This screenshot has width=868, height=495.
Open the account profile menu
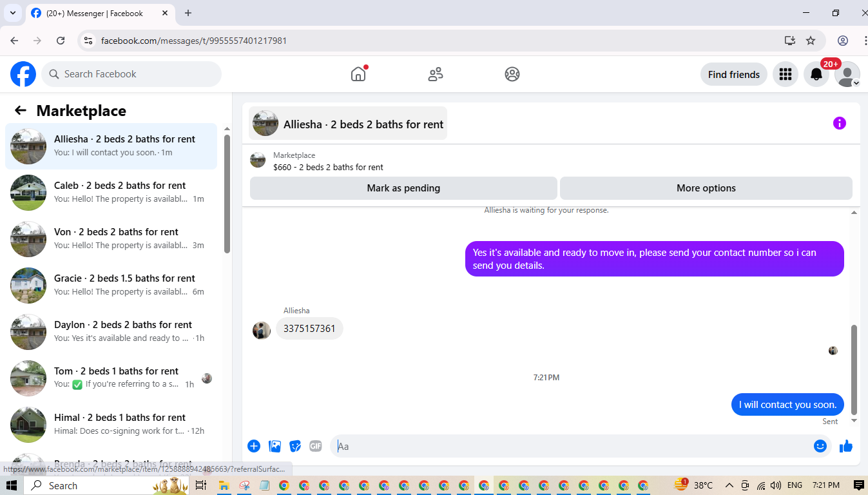pyautogui.click(x=847, y=74)
